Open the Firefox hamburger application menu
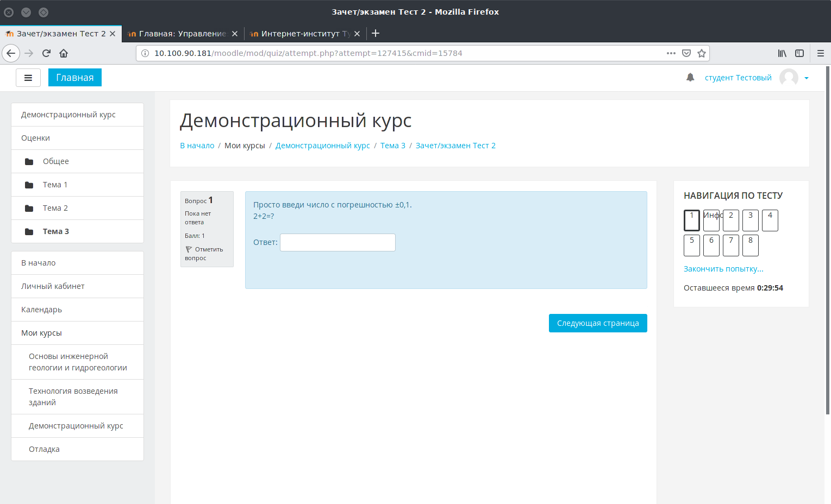 pos(821,53)
